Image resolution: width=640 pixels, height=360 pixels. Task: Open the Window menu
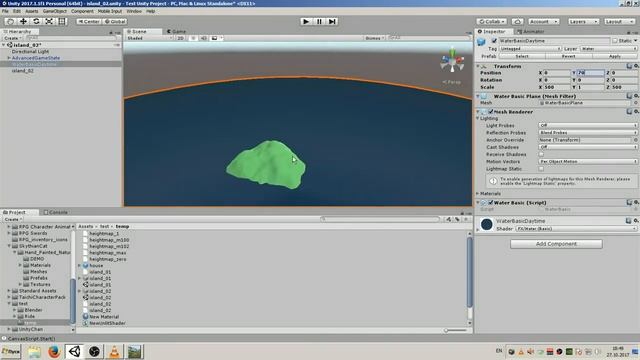pos(133,11)
